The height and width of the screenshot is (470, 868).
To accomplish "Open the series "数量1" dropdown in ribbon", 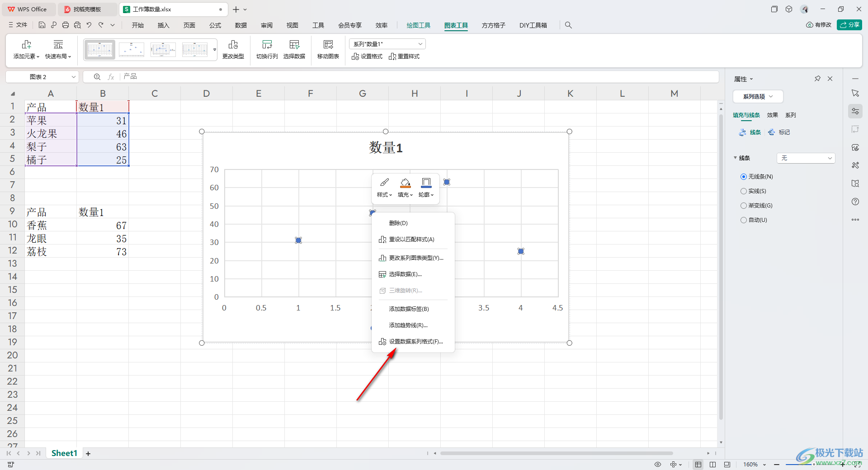I will 387,44.
